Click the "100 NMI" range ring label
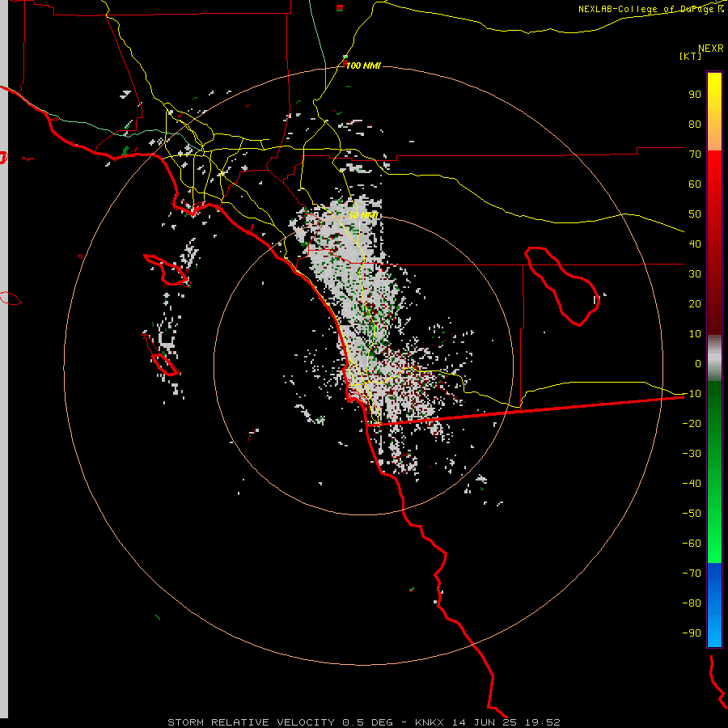728x728 pixels. tap(363, 66)
